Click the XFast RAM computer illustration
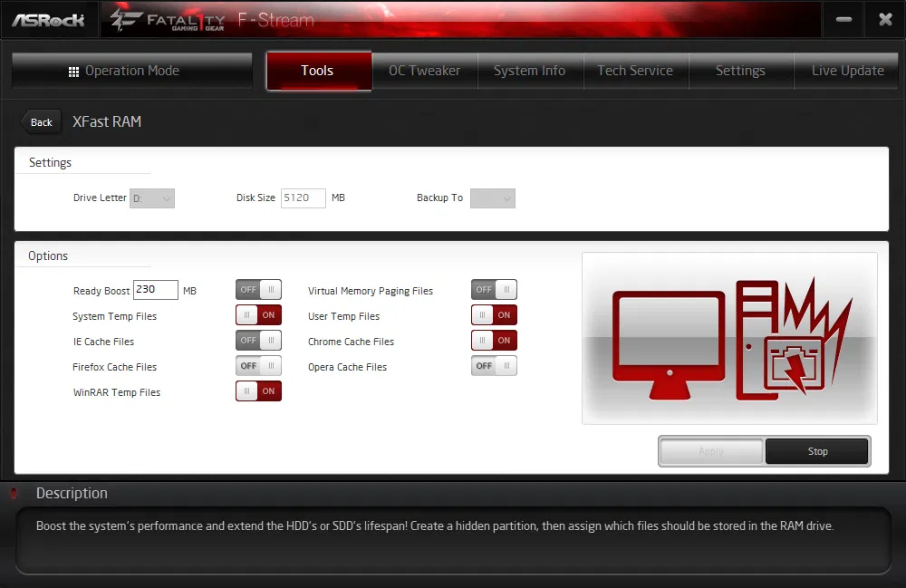906x588 pixels. pos(729,339)
